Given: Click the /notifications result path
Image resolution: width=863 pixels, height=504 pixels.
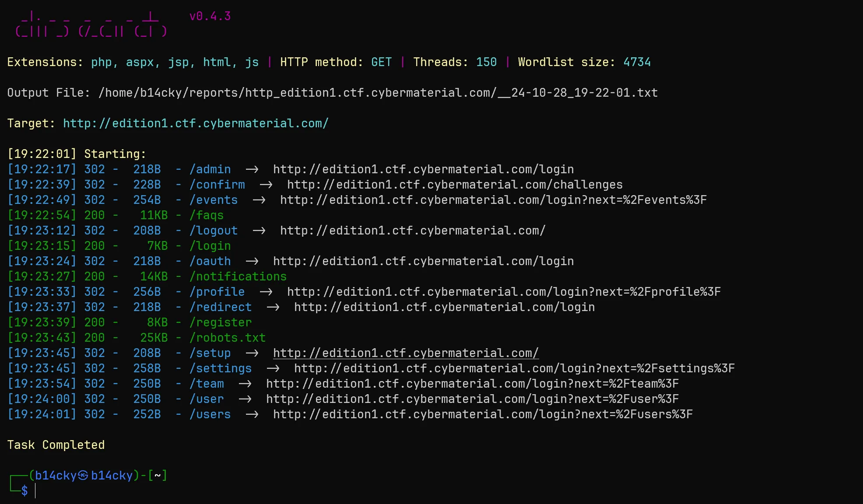Looking at the screenshot, I should (x=238, y=276).
